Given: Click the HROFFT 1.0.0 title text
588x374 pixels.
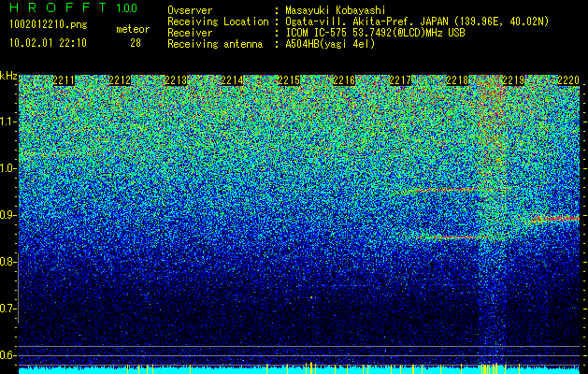Looking at the screenshot, I should tap(74, 7).
